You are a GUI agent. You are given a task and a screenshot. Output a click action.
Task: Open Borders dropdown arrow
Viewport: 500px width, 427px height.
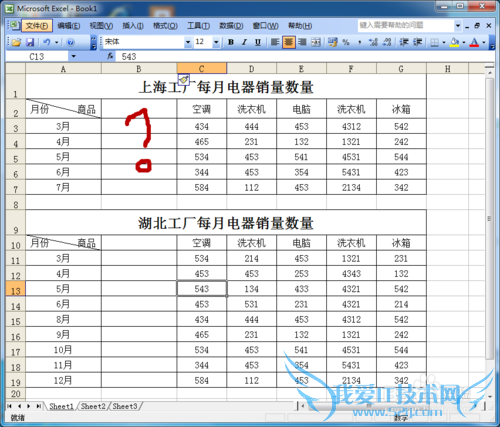444,42
